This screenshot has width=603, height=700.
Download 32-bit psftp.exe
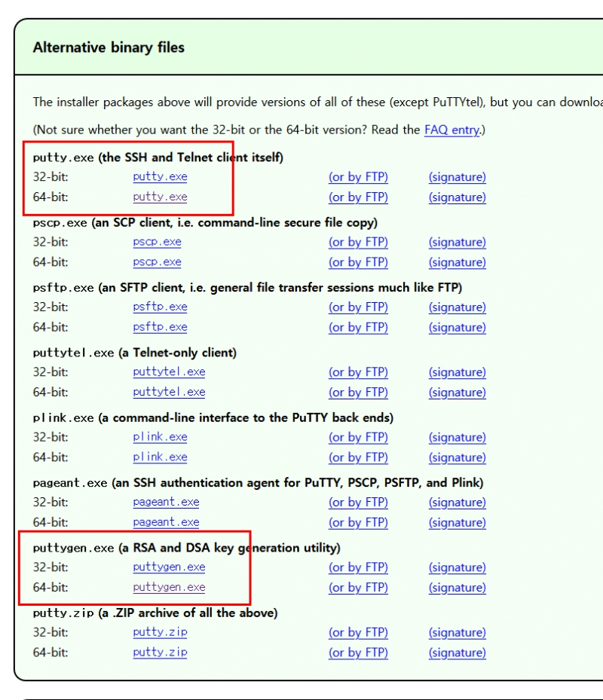pos(160,307)
